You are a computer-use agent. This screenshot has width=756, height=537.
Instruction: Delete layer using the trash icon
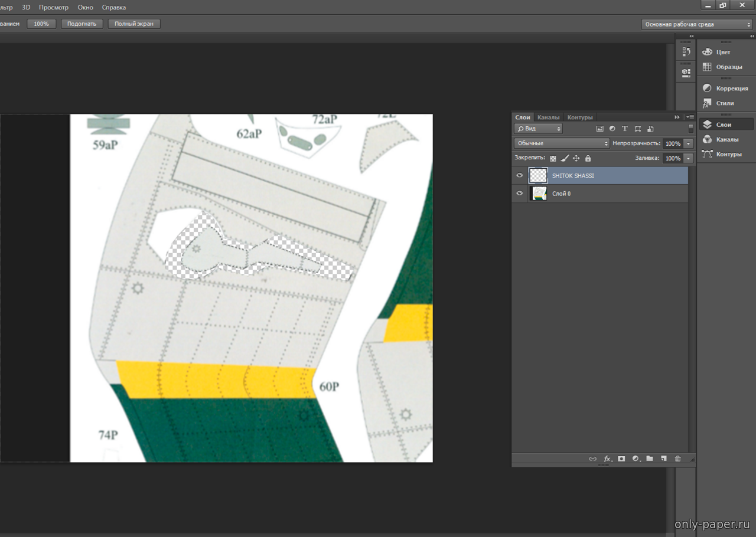pyautogui.click(x=677, y=459)
